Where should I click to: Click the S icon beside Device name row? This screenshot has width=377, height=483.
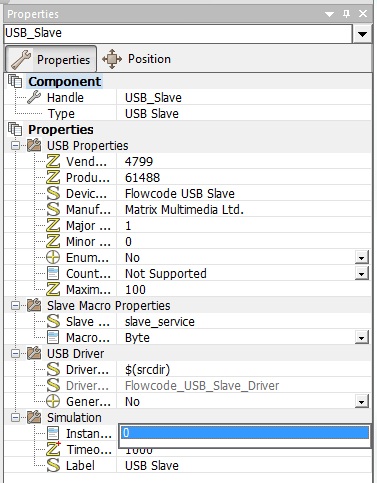pyautogui.click(x=53, y=194)
